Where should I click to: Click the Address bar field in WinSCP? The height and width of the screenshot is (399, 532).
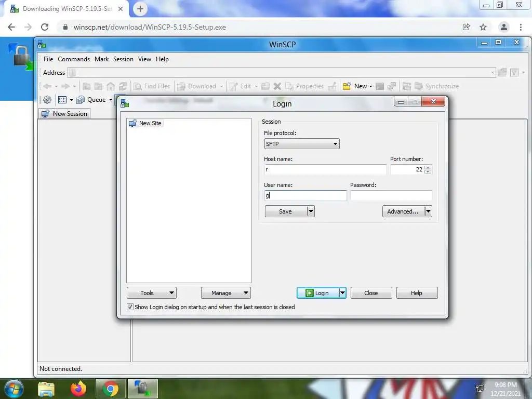pyautogui.click(x=282, y=72)
